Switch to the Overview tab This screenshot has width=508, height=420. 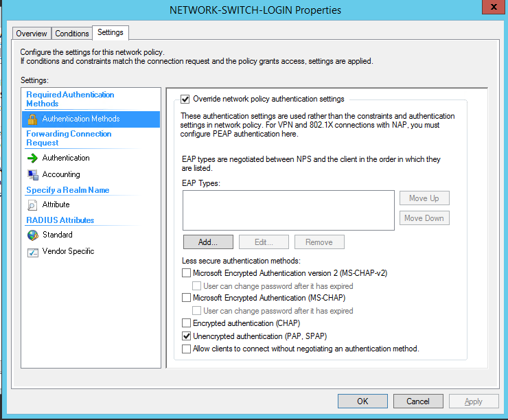click(32, 34)
